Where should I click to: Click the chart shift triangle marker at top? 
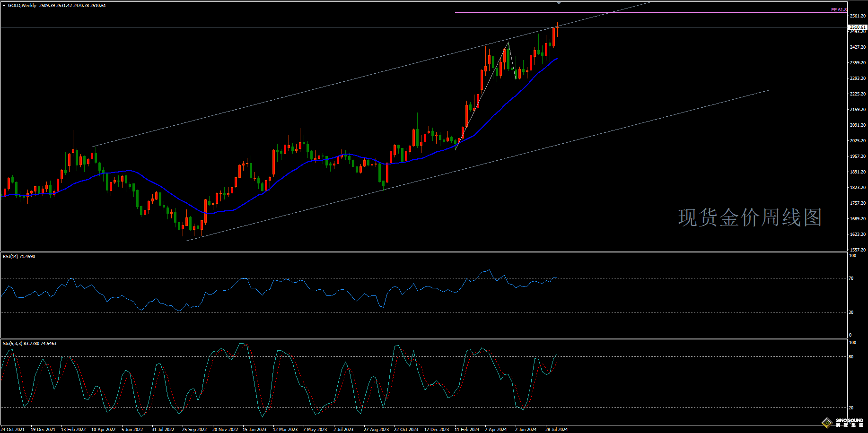559,3
